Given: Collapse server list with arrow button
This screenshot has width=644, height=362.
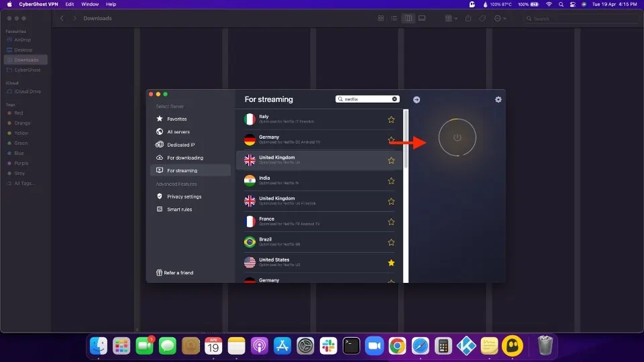Looking at the screenshot, I should pyautogui.click(x=417, y=100).
